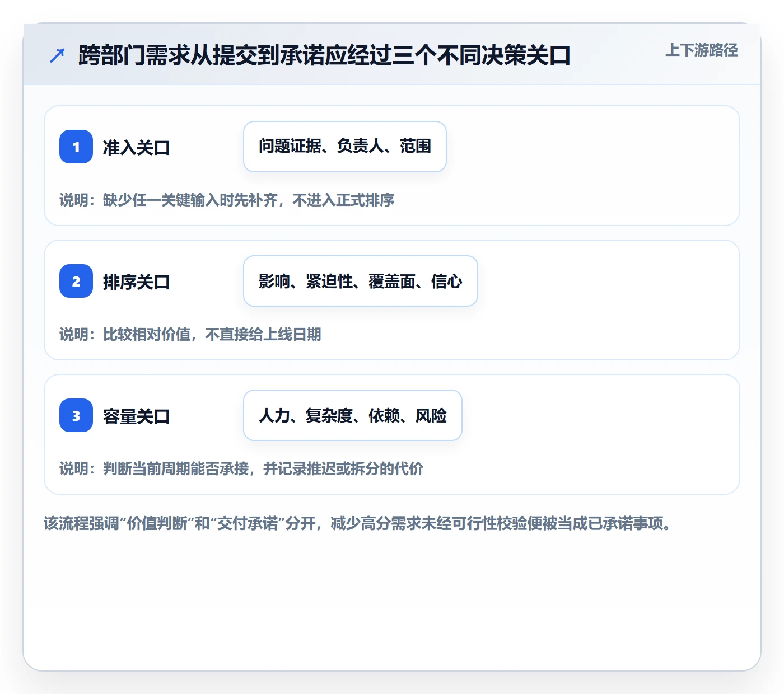Click the blue arrow icon beside the title
Screen dimensions: 784x694
tap(57, 55)
